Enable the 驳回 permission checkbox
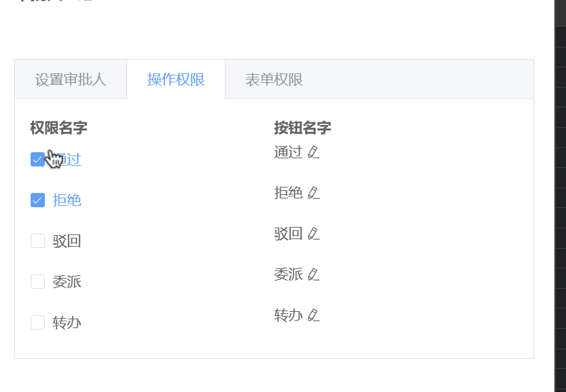The width and height of the screenshot is (566, 392). [37, 241]
